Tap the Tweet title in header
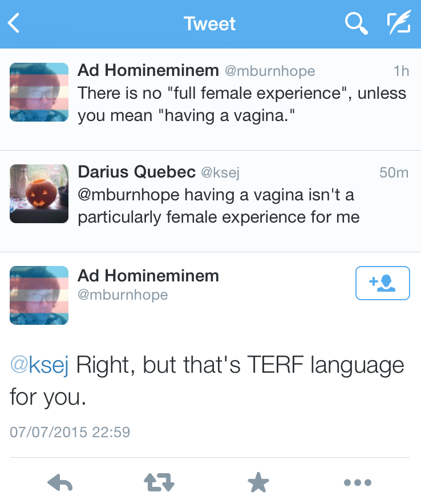This screenshot has height=504, width=421. tap(209, 23)
